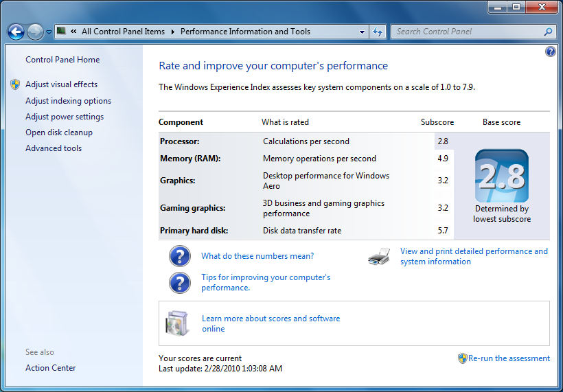The image size is (563, 392).
Task: Click the double chevron at breadcrumb start
Action: [73, 32]
